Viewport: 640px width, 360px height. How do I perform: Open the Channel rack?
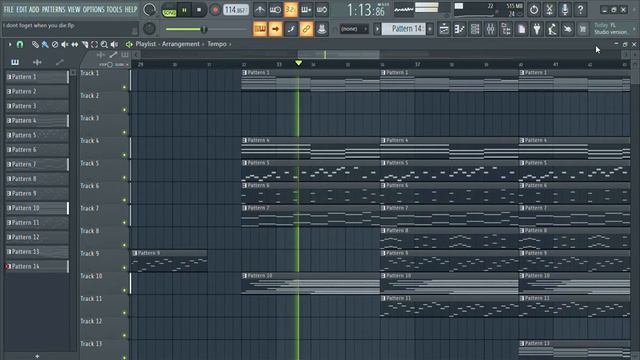pos(475,29)
